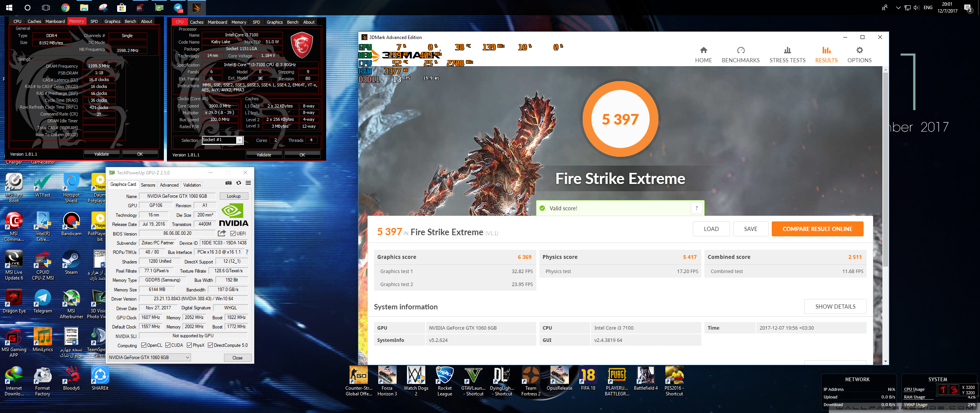
Task: Open the Steam desktop shortcut
Action: 71,263
